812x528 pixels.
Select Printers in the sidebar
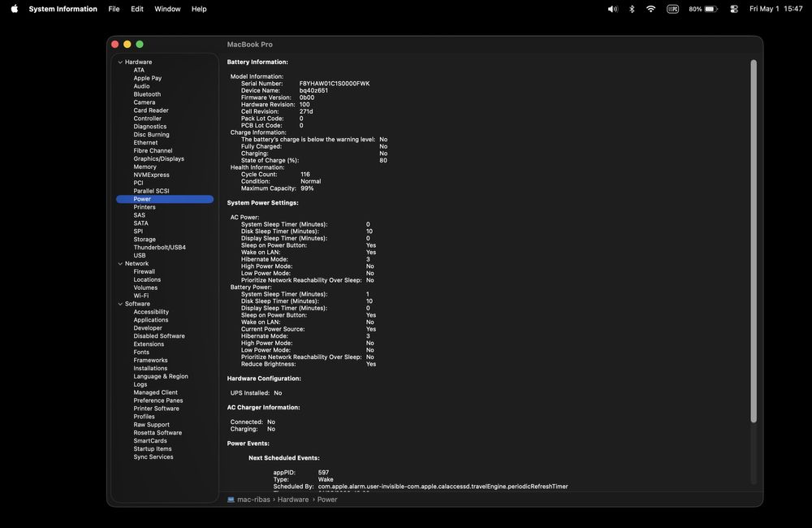tap(145, 207)
